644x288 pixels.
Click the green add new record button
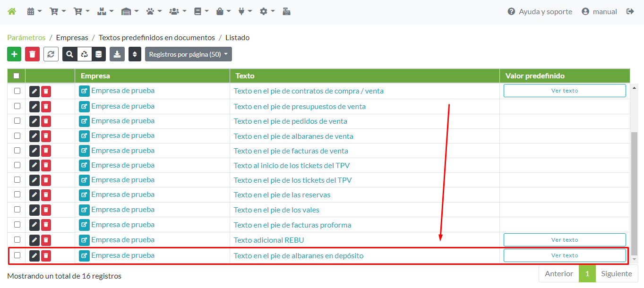pos(14,54)
